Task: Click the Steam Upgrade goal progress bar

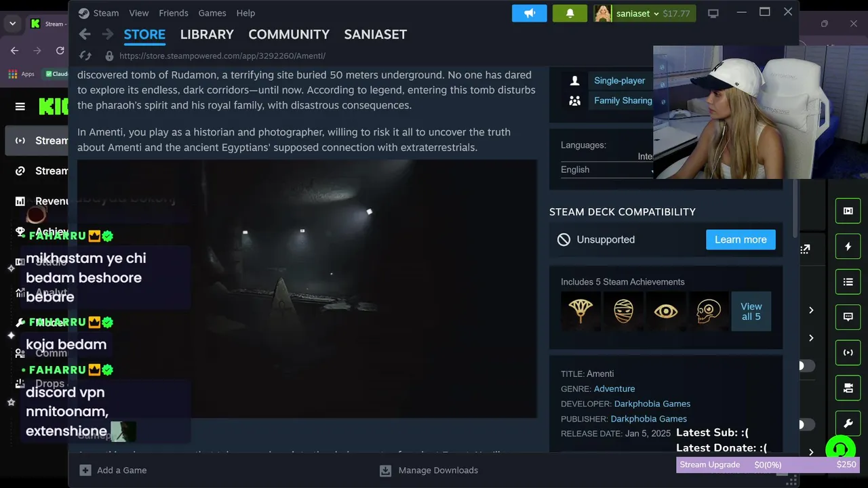Action: [x=768, y=465]
